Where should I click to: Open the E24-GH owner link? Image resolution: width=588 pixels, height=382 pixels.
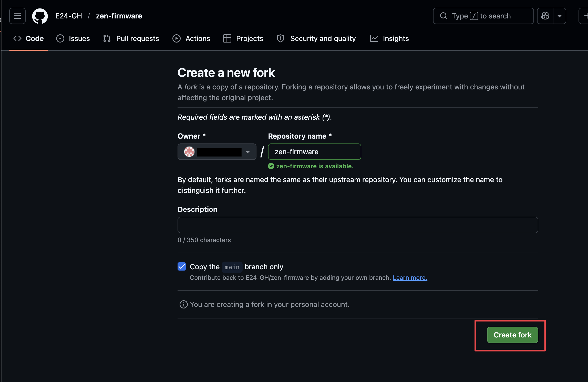tap(69, 16)
